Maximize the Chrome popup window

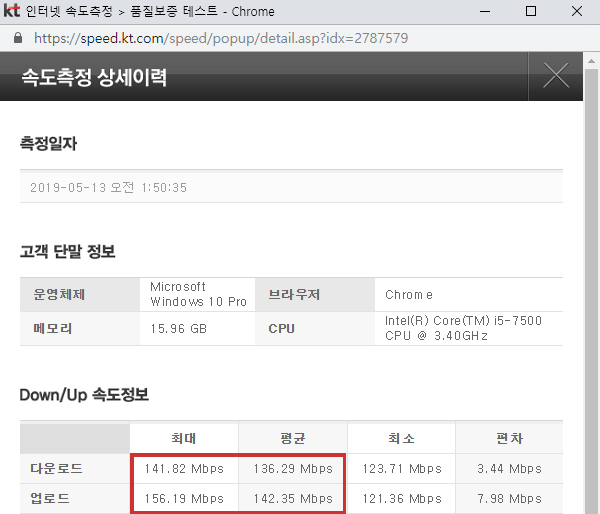pyautogui.click(x=531, y=11)
